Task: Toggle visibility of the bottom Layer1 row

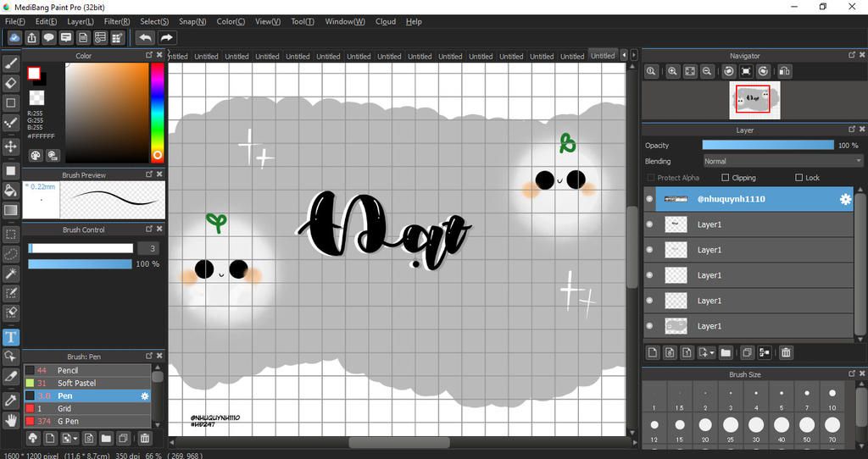Action: click(x=650, y=326)
